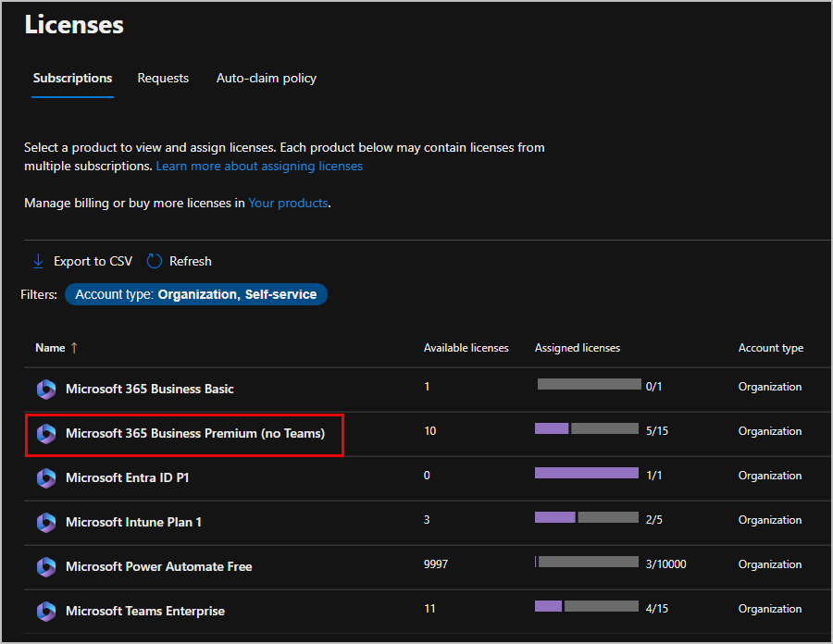Click the Business Premium 5/15 usage bar
The height and width of the screenshot is (644, 833).
[587, 428]
